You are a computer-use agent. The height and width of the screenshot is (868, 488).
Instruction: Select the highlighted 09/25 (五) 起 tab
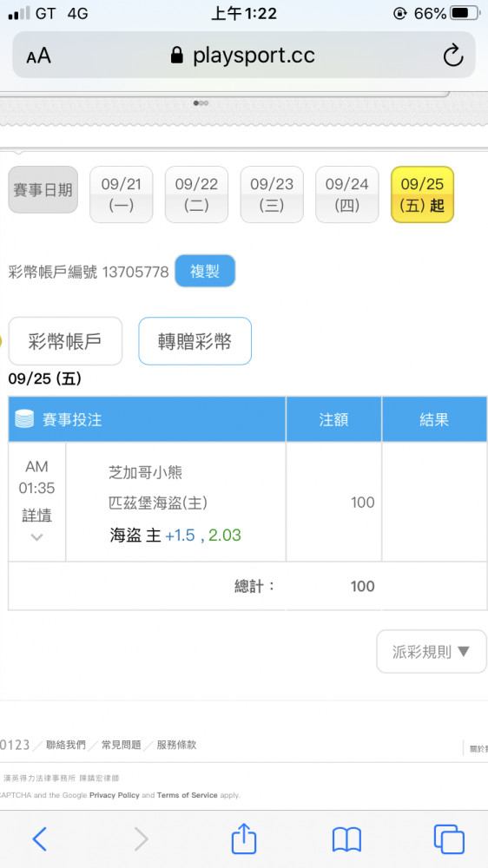pyautogui.click(x=423, y=194)
